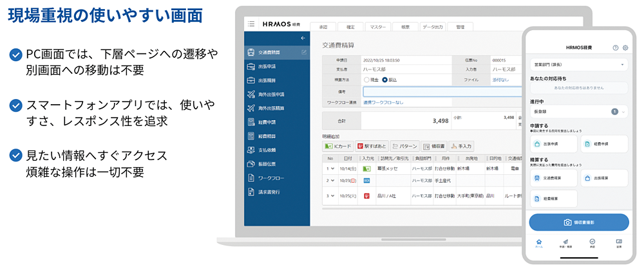Tap the 出張申請 card on phone
Image resolution: width=644 pixels, height=270 pixels.
click(x=554, y=144)
